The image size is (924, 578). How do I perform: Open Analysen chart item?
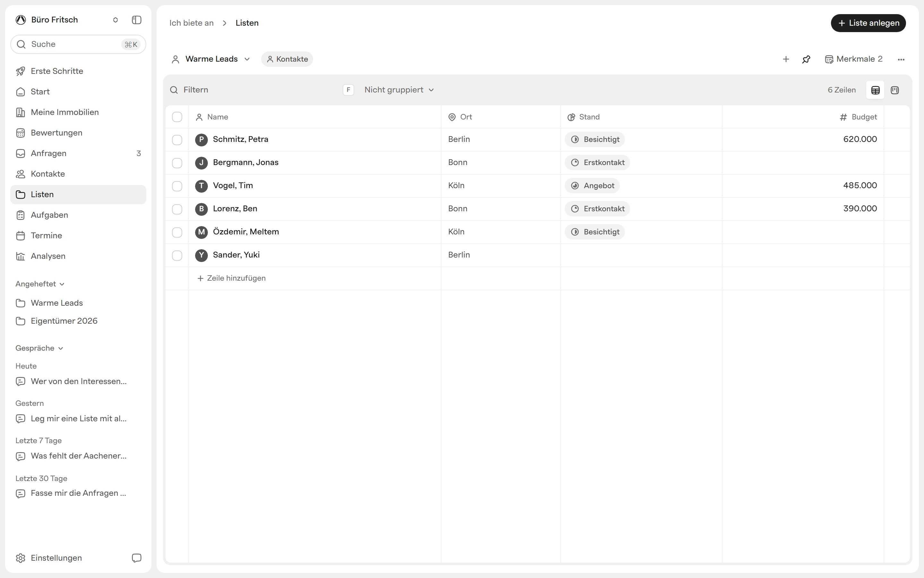point(78,256)
